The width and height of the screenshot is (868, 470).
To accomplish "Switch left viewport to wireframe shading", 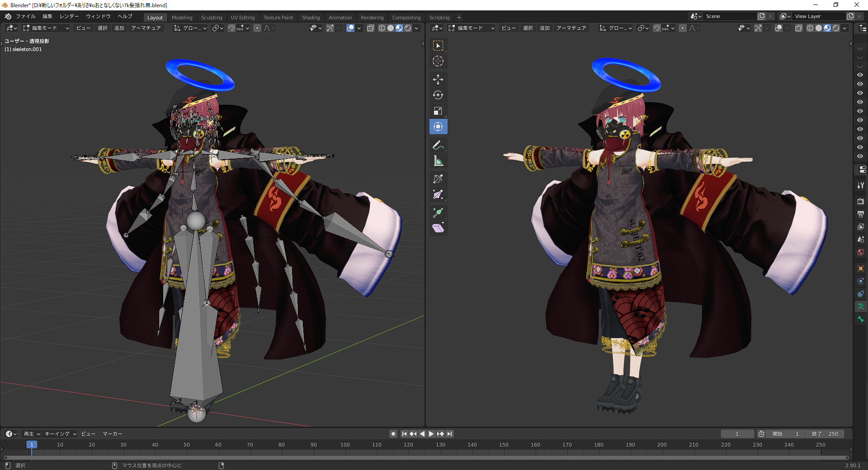I will tap(382, 28).
